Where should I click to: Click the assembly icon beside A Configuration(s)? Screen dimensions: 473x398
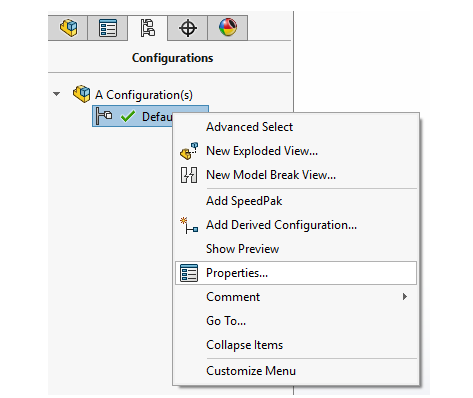tap(82, 94)
